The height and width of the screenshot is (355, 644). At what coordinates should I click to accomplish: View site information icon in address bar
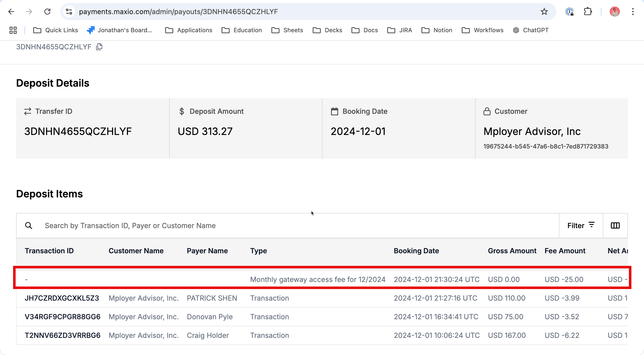pos(69,12)
